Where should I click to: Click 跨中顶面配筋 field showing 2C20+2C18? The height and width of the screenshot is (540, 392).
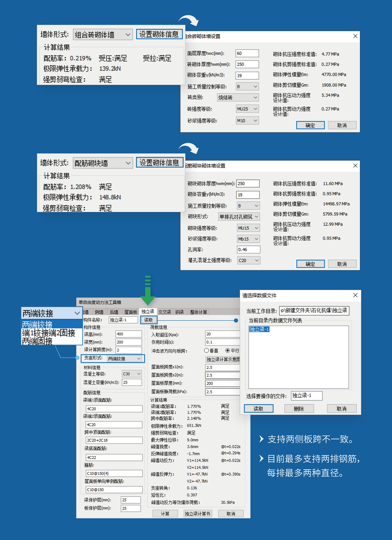[114, 440]
